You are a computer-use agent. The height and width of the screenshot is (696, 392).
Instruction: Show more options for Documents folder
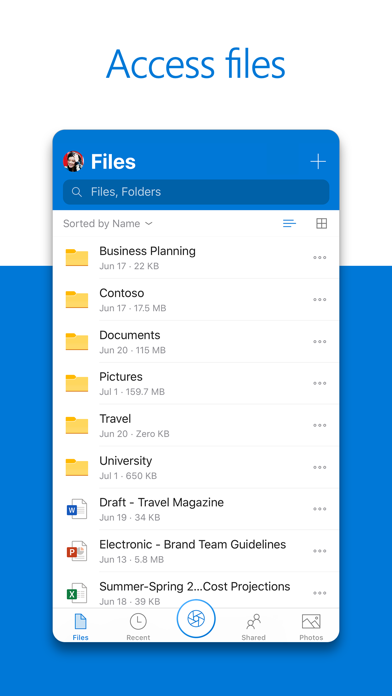[320, 341]
